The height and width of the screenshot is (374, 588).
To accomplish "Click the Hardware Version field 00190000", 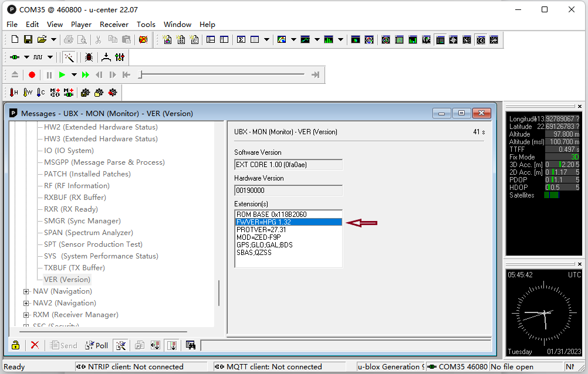I will coord(288,191).
